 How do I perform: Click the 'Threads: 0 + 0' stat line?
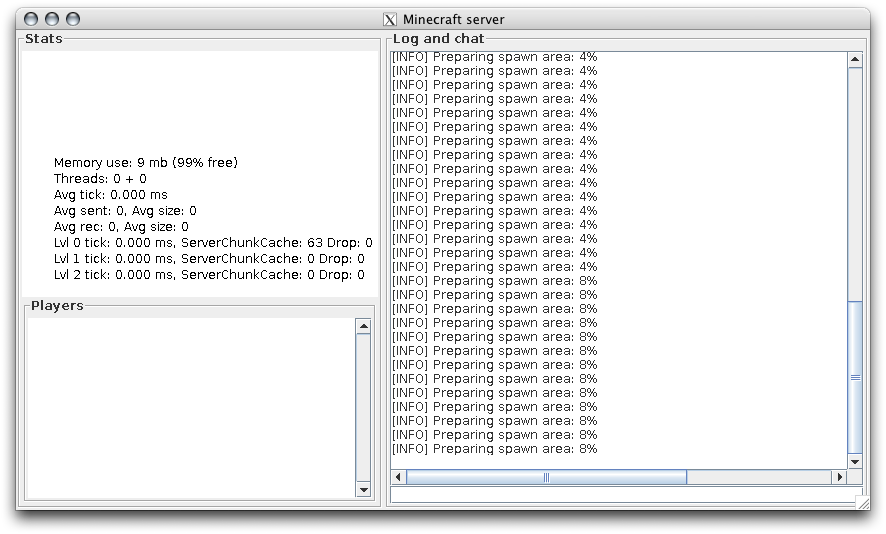pyautogui.click(x=100, y=179)
